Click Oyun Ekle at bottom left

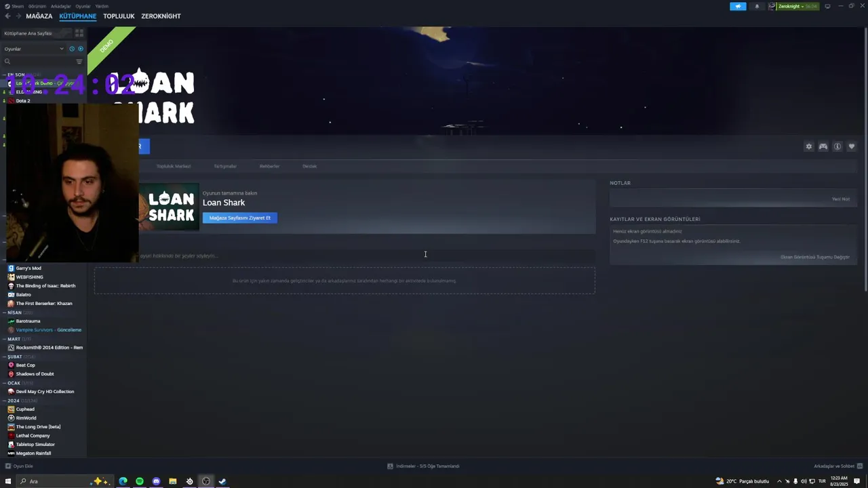coord(19,466)
